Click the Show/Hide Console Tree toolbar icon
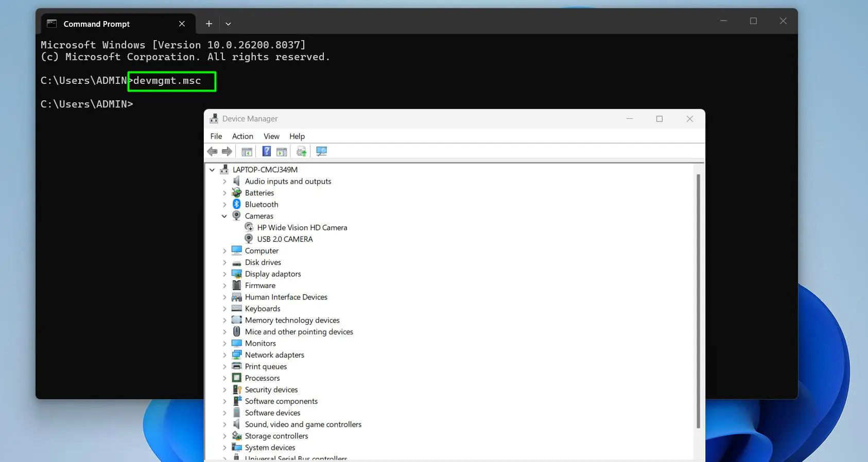 click(x=247, y=151)
